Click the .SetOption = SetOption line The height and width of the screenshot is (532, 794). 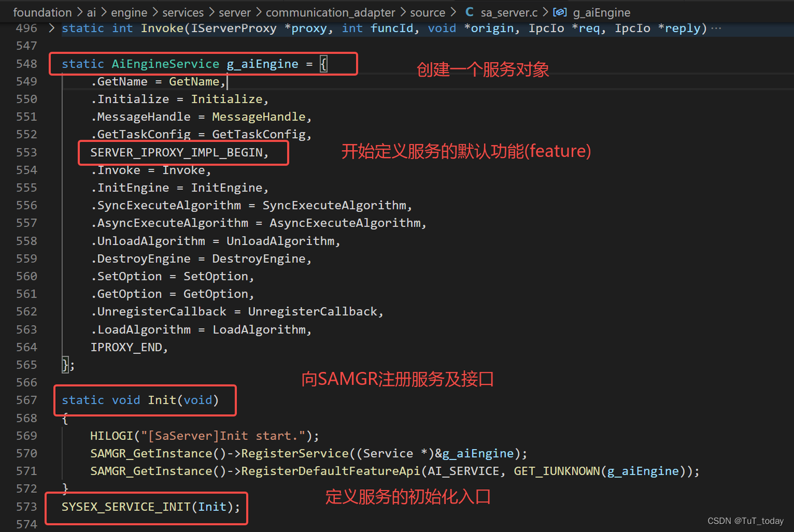point(172,276)
